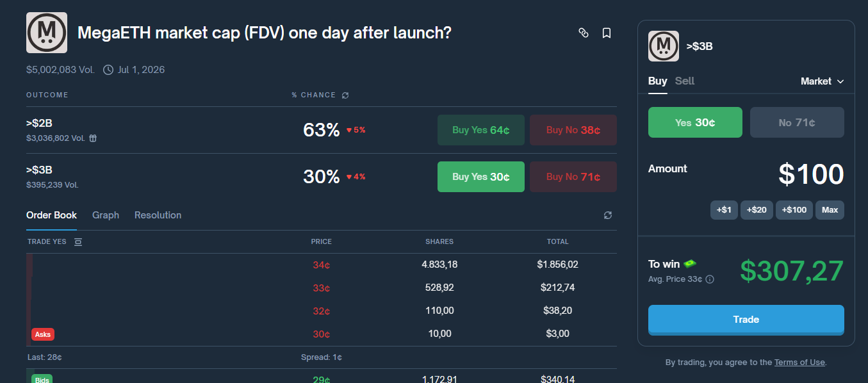Click the refresh icon next to % CHANCE
Image resolution: width=868 pixels, height=383 pixels.
[345, 94]
